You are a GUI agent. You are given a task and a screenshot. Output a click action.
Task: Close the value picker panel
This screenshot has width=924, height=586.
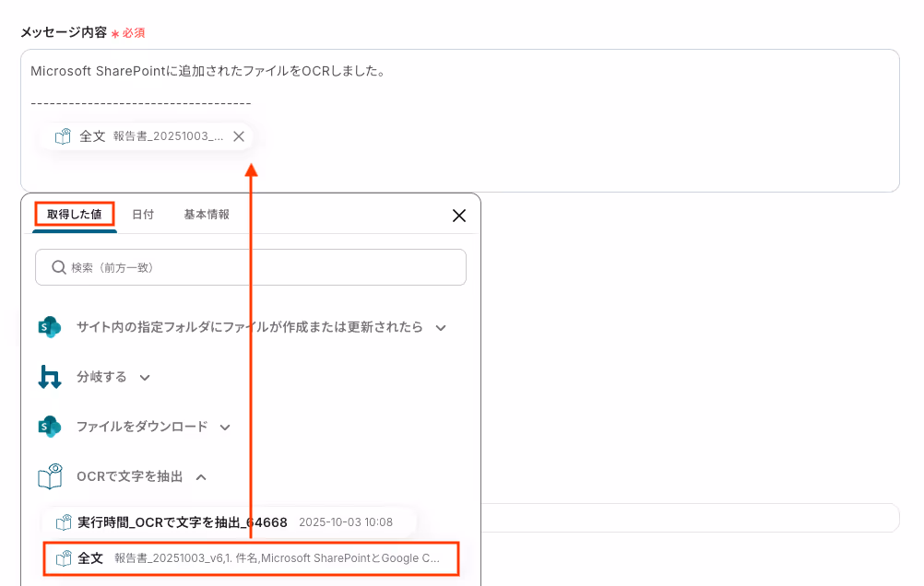click(459, 216)
